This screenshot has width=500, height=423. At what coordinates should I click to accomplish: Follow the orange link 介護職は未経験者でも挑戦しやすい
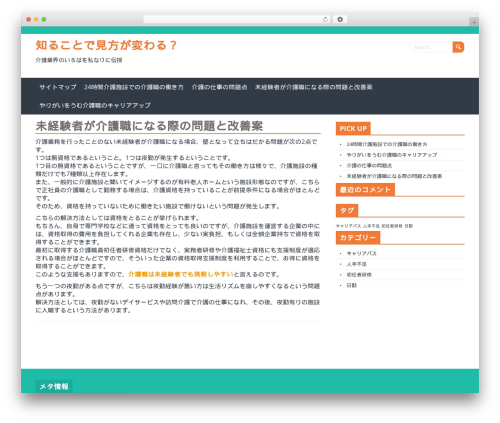coord(181,274)
